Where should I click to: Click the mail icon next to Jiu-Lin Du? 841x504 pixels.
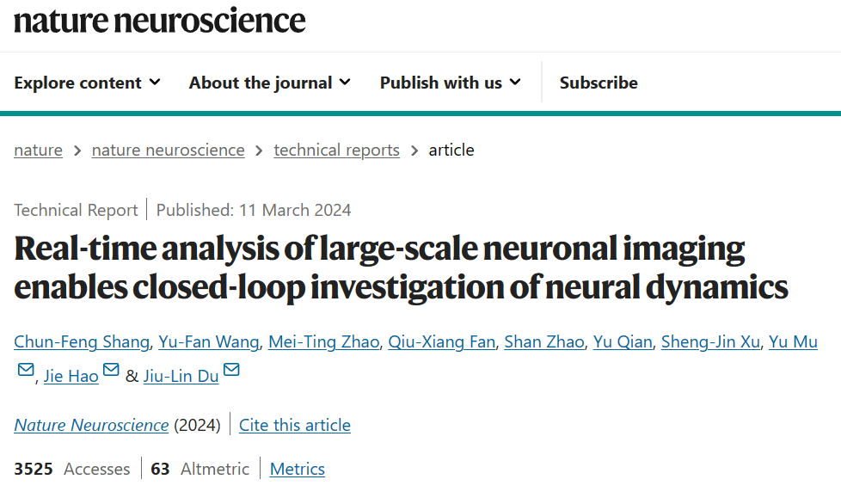point(231,371)
